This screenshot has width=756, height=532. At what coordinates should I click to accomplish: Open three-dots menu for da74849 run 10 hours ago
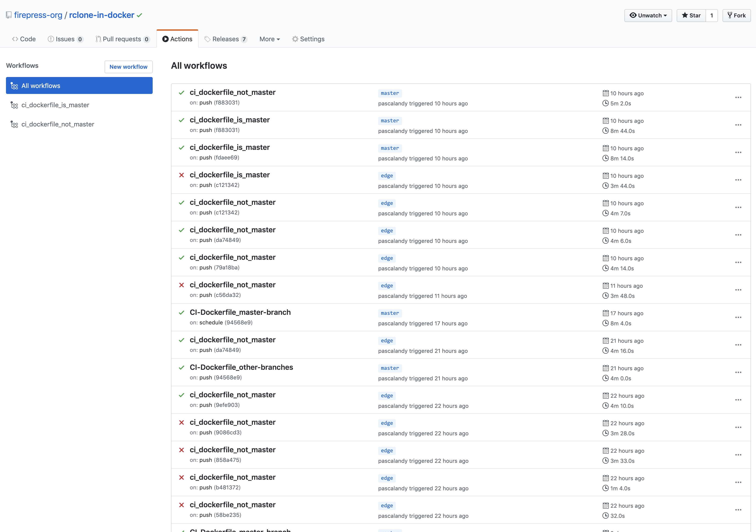(738, 235)
